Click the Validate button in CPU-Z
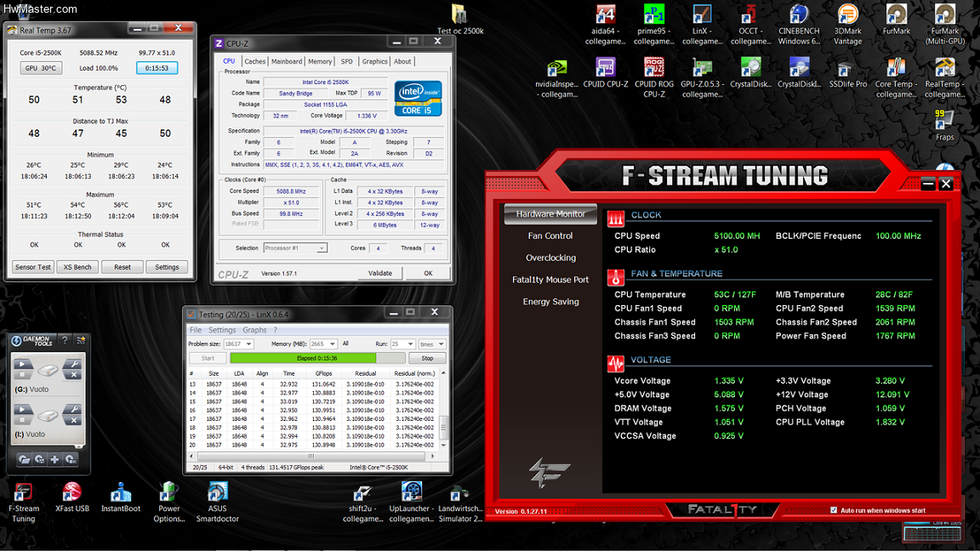The height and width of the screenshot is (551, 980). [380, 273]
